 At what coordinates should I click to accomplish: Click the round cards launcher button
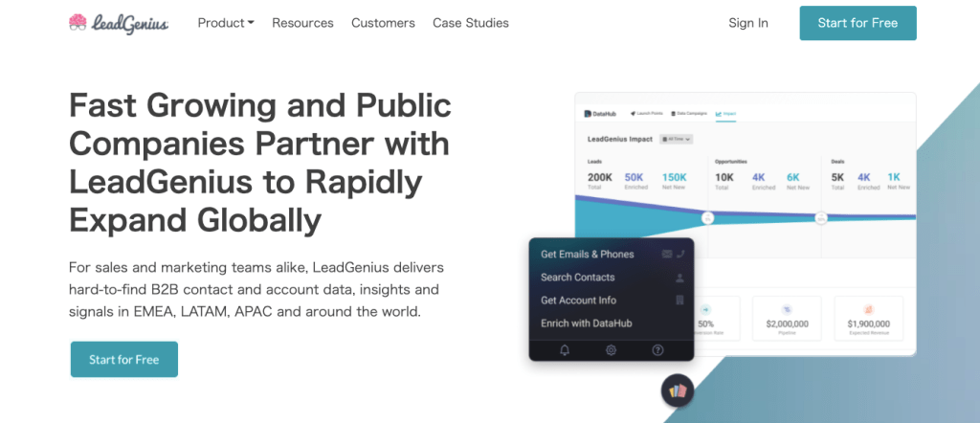[678, 391]
